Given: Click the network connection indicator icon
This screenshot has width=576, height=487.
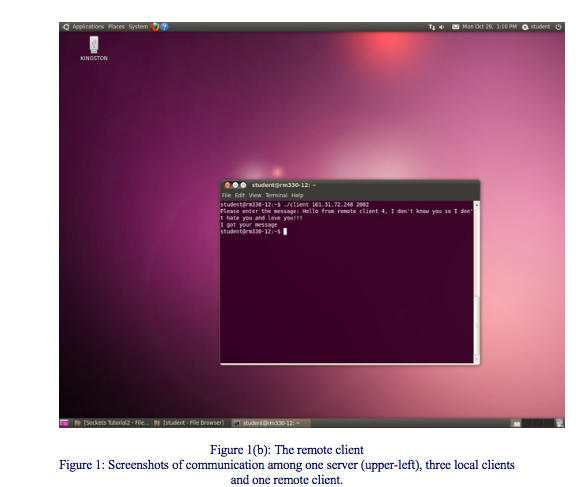Looking at the screenshot, I should pos(432,27).
